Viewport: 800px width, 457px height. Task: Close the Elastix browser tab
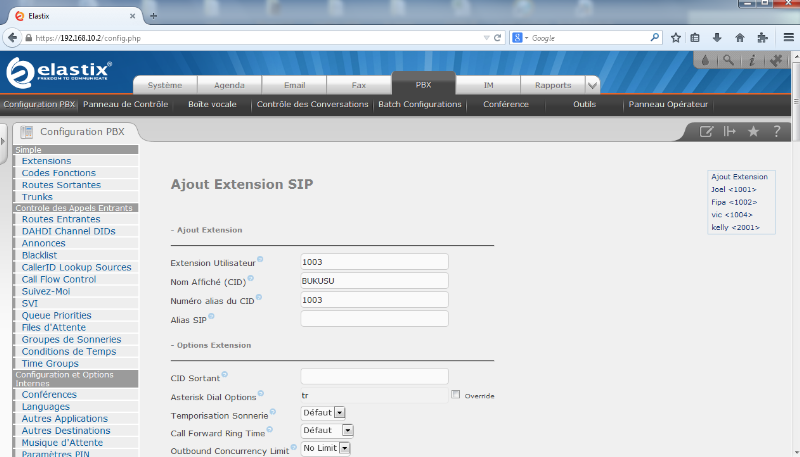tap(132, 16)
